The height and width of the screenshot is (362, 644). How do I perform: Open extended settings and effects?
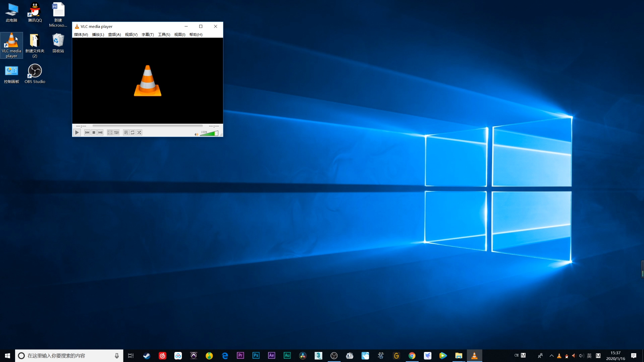pos(116,132)
